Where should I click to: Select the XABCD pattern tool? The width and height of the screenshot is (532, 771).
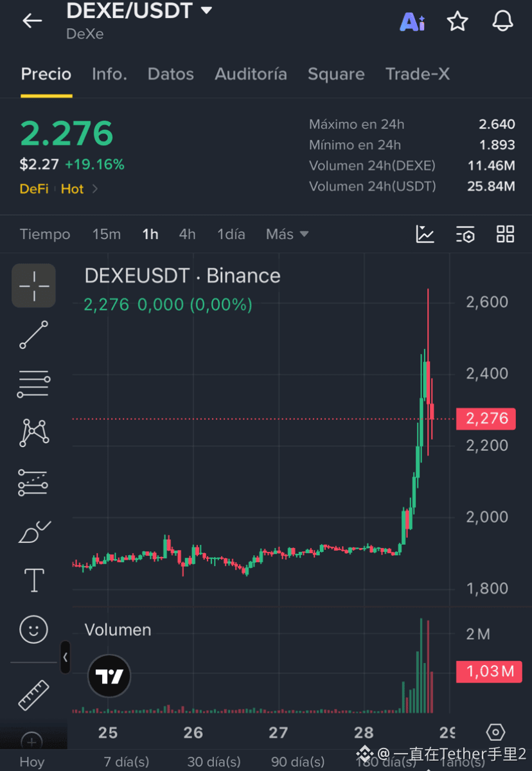pyautogui.click(x=34, y=433)
